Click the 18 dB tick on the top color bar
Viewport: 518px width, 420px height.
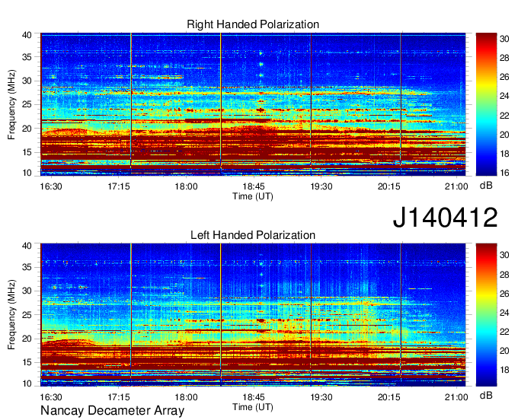pyautogui.click(x=504, y=154)
